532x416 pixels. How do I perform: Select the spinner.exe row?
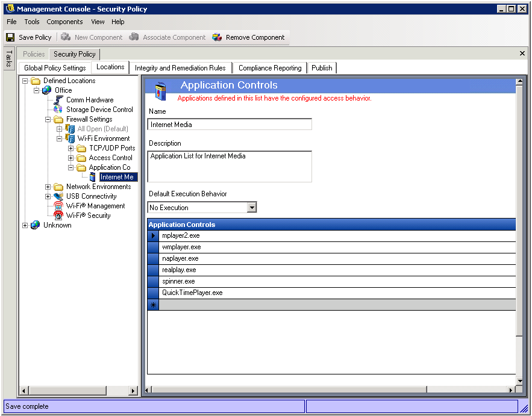[331, 281]
